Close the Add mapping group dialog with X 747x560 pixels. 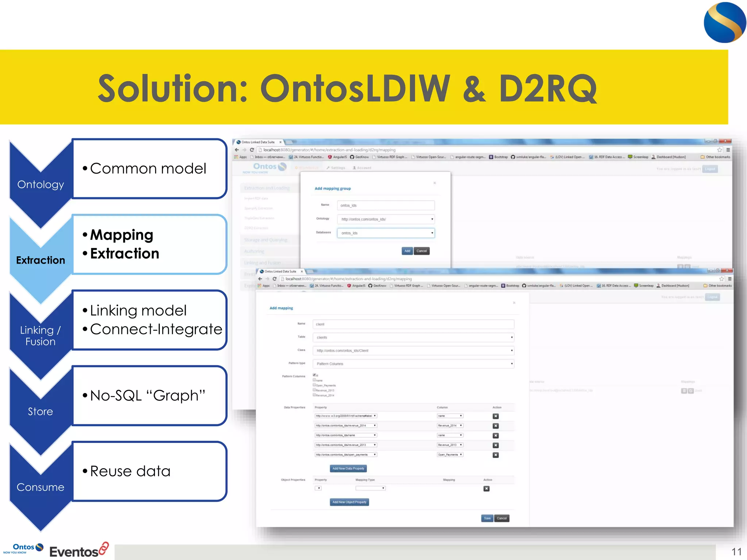435,183
